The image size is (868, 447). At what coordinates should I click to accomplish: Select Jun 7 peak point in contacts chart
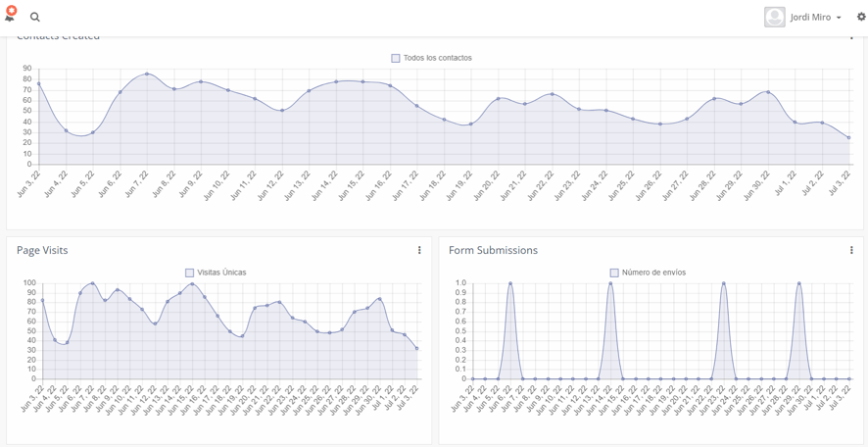point(147,74)
